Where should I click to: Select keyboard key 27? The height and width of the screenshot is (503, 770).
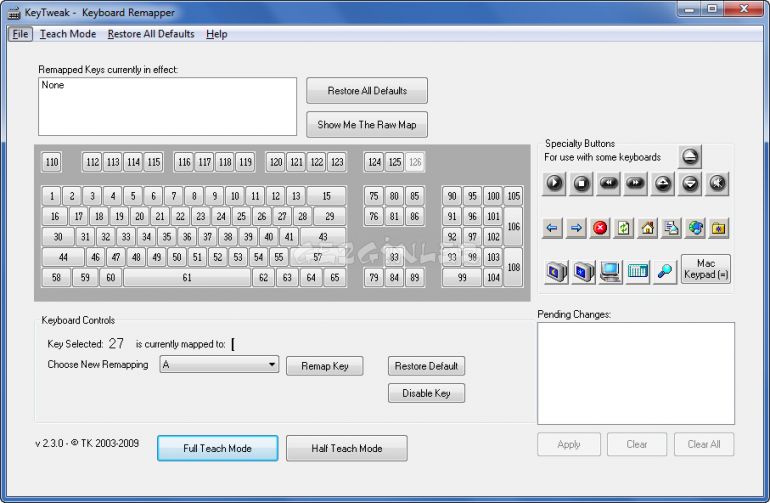click(x=282, y=216)
